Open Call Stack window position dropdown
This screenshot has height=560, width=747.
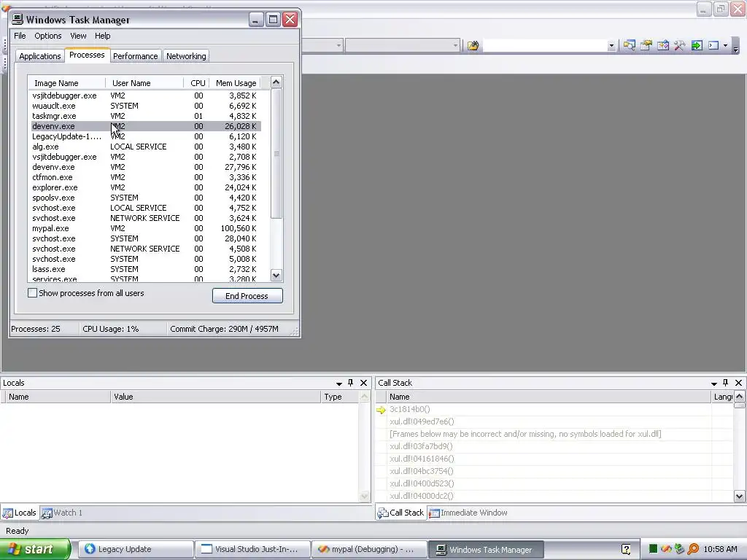coord(713,384)
